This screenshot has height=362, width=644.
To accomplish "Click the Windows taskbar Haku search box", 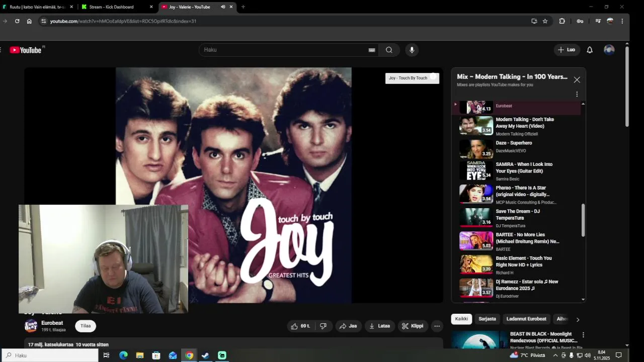I will [49, 355].
